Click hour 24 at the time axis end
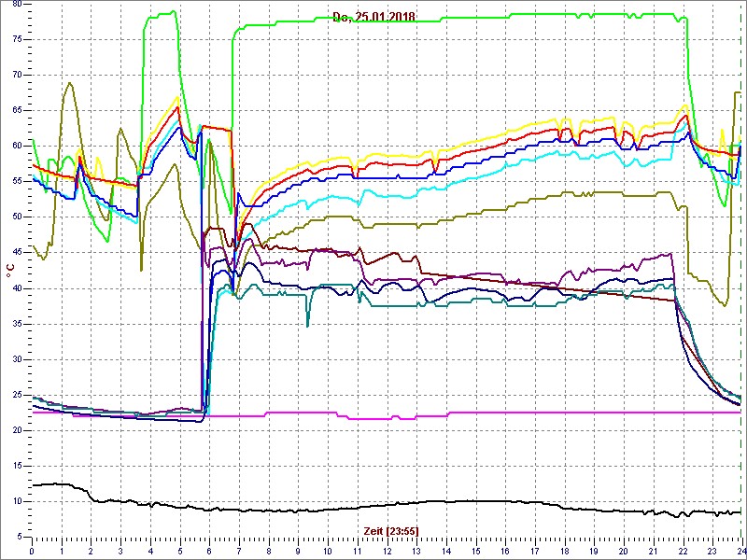This screenshot has width=747, height=560. (x=740, y=551)
